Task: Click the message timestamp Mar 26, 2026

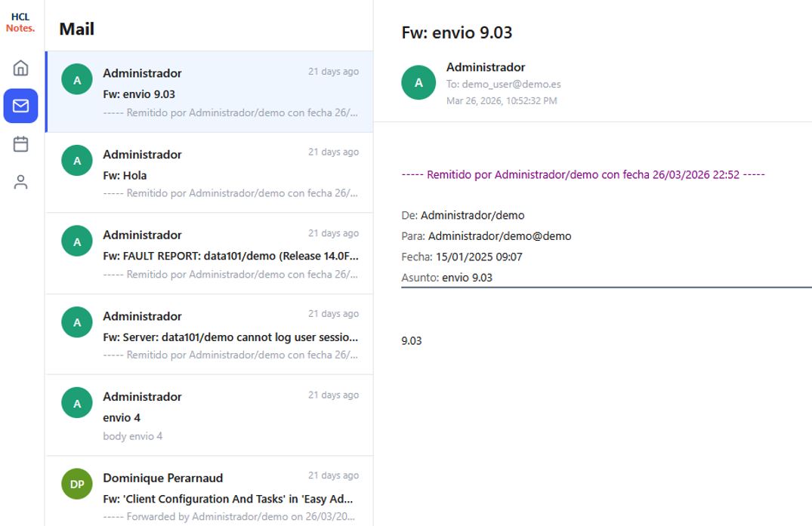Action: (x=502, y=100)
